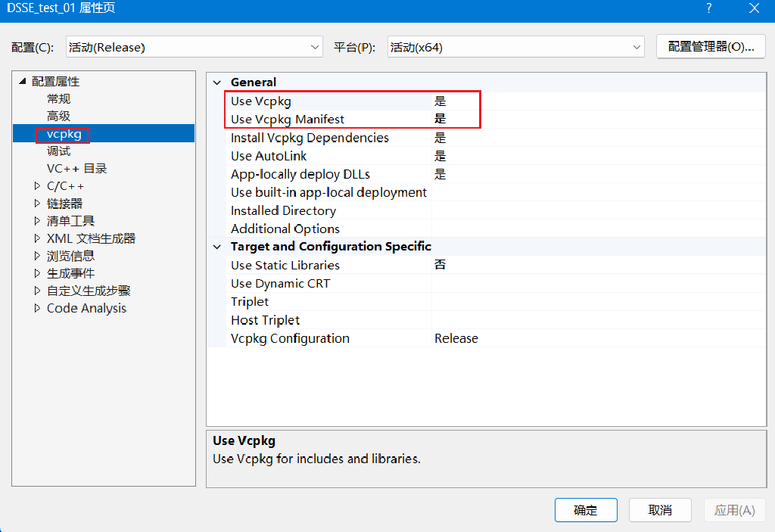The height and width of the screenshot is (532, 775).
Task: Toggle the Use Vcpkg Manifest value
Action: [x=598, y=120]
